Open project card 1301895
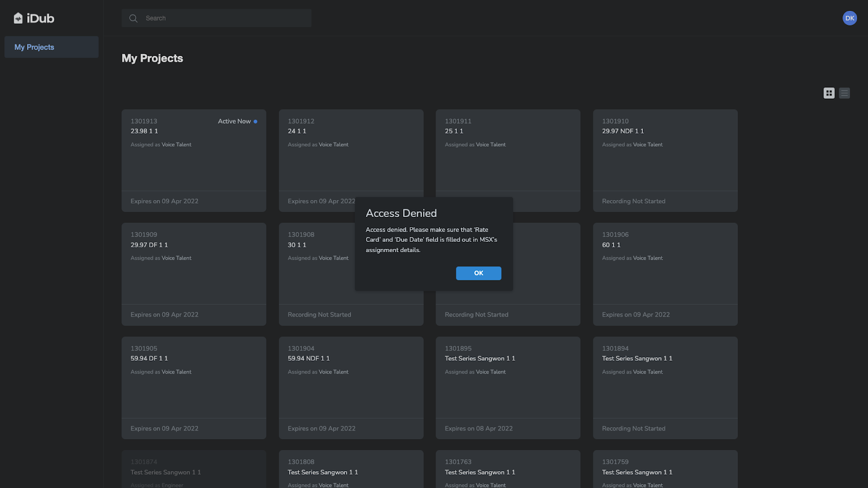 click(x=508, y=388)
